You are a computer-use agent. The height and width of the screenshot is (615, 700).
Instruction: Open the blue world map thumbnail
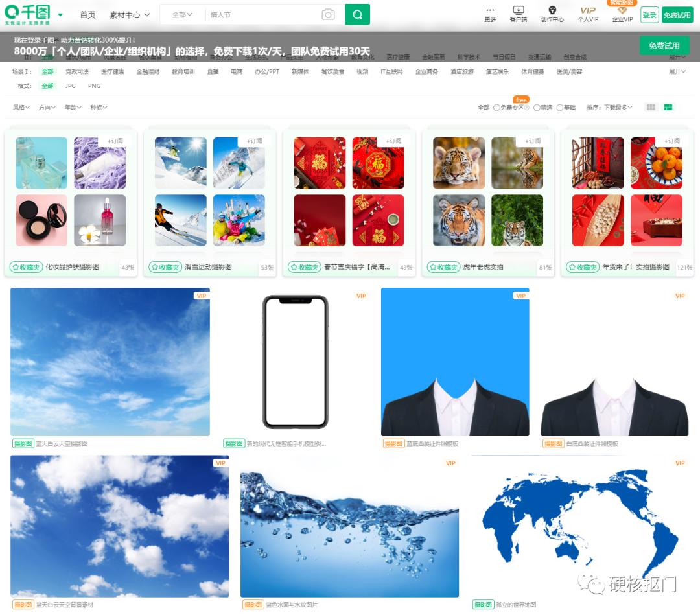point(579,526)
